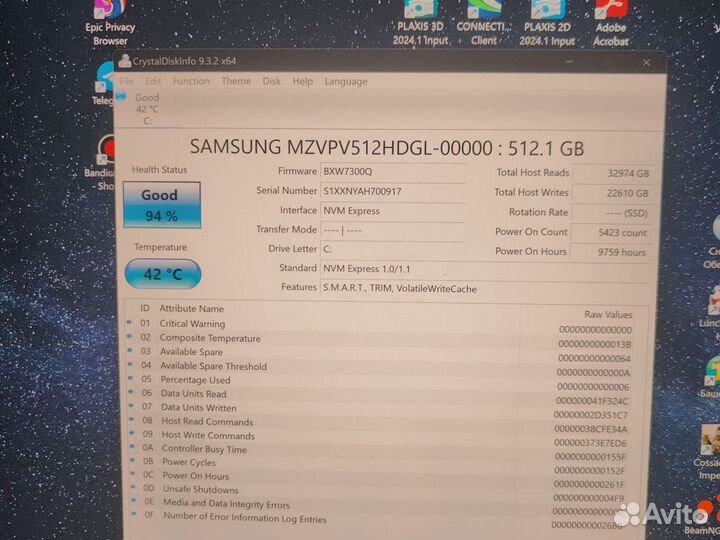Click the status dot beside Power Cycles
The width and height of the screenshot is (720, 540).
pos(133,460)
